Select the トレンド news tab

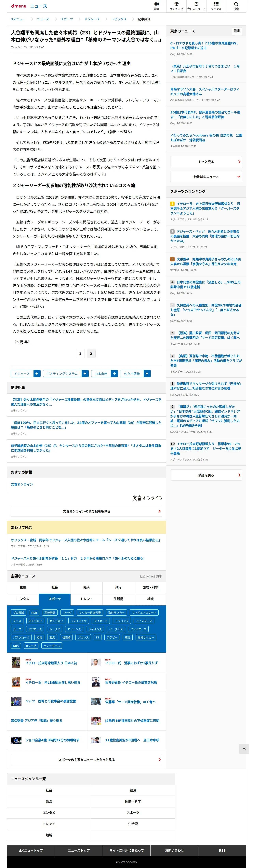coord(87,599)
